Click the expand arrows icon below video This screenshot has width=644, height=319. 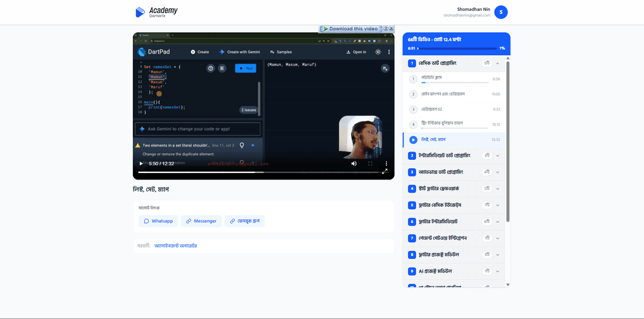tap(385, 171)
